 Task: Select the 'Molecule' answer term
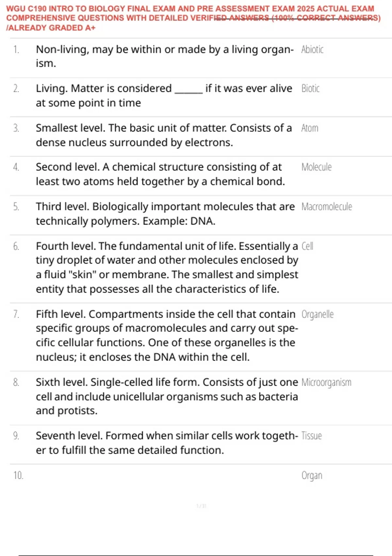tap(316, 167)
